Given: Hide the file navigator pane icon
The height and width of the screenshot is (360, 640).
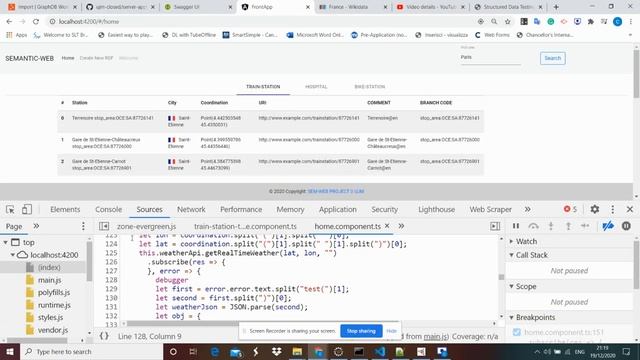Looking at the screenshot, I should point(104,226).
